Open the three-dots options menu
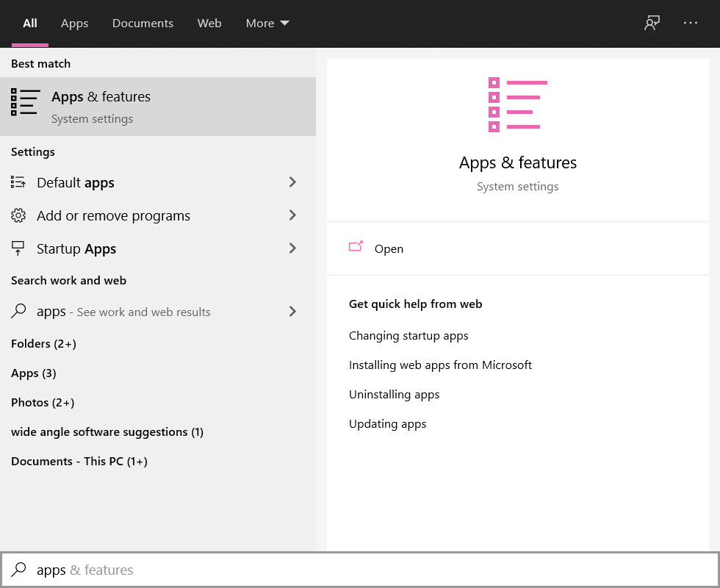This screenshot has height=588, width=720. click(690, 23)
